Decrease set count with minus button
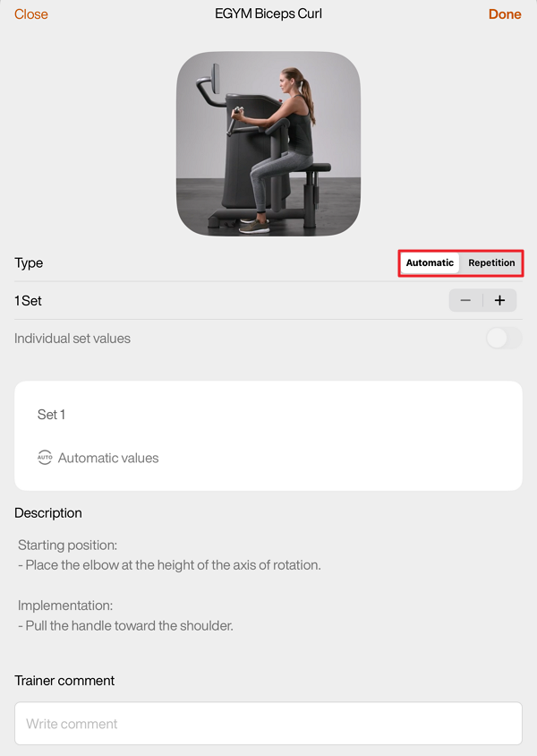The width and height of the screenshot is (537, 756). [465, 301]
